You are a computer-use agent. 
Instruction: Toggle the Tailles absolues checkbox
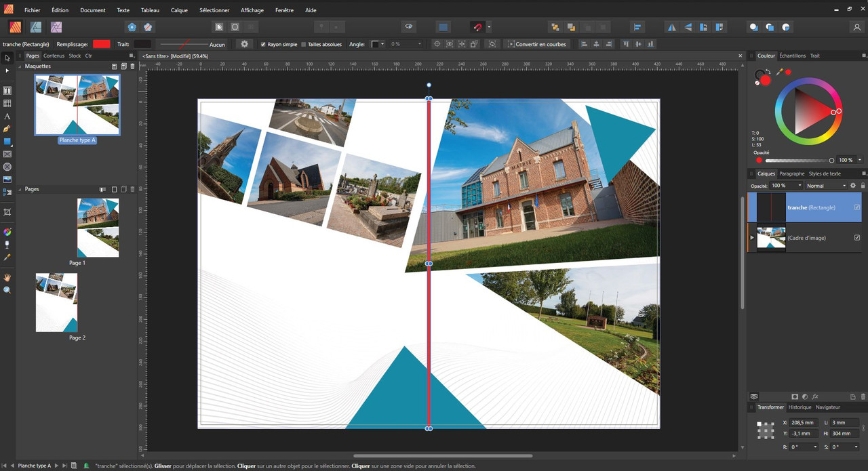point(304,44)
